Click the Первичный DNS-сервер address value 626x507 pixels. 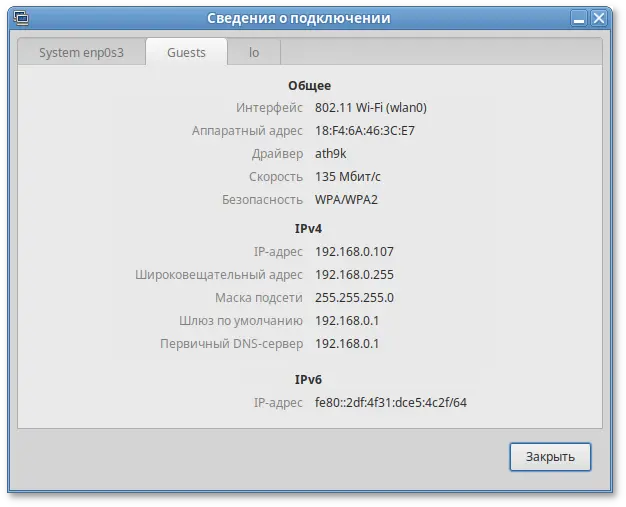pyautogui.click(x=347, y=344)
